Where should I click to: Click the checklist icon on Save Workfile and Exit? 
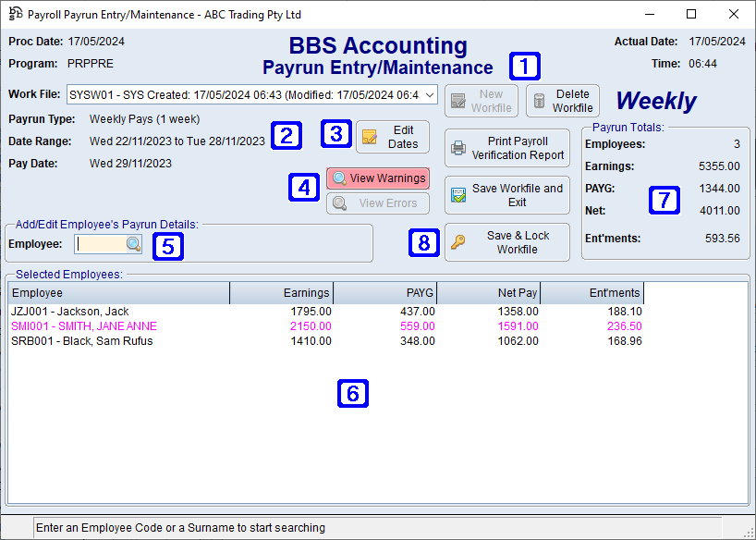(x=458, y=195)
